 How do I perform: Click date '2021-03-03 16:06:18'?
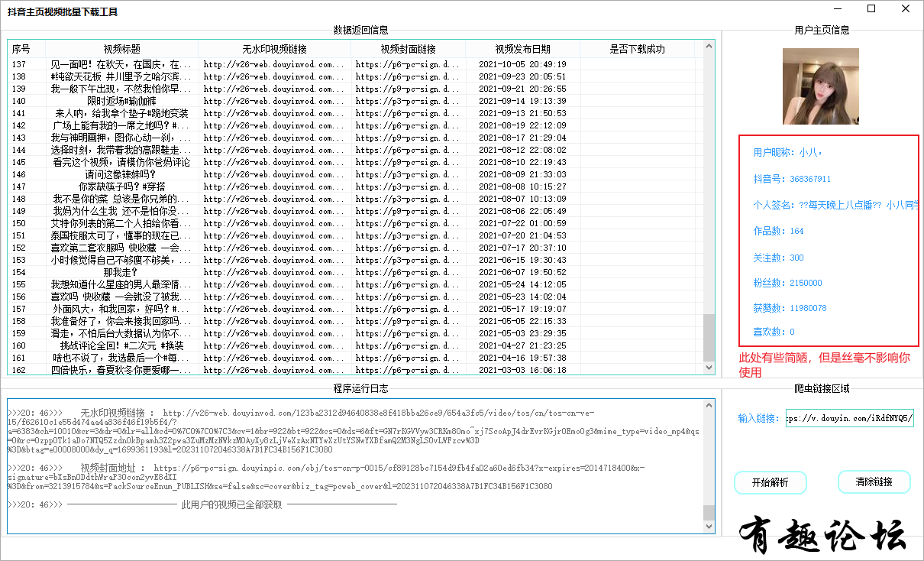tap(522, 370)
